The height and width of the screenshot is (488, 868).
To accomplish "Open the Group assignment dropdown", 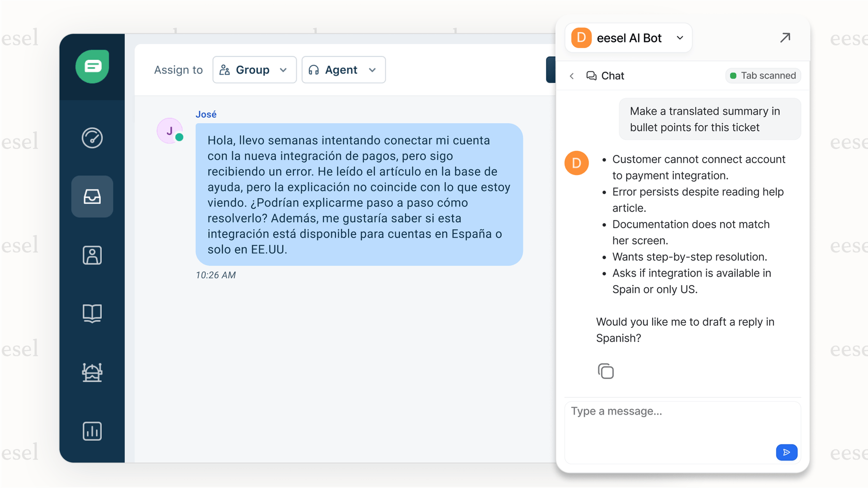I will click(x=254, y=70).
